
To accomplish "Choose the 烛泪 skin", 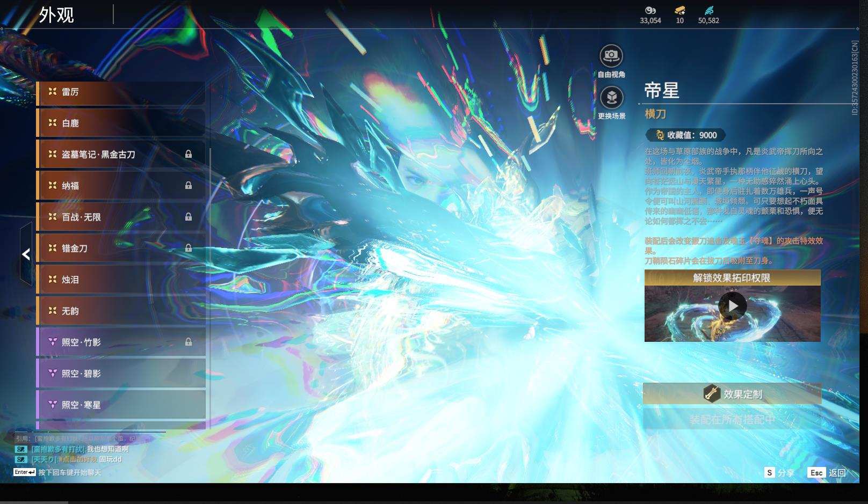I will 121,280.
